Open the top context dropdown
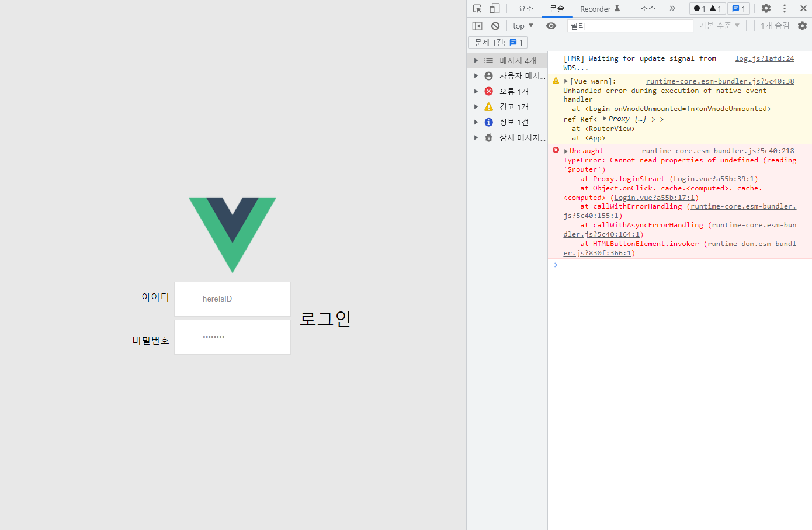 523,26
